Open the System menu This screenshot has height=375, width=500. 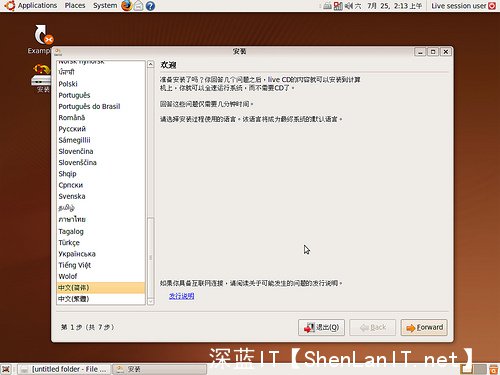click(105, 6)
